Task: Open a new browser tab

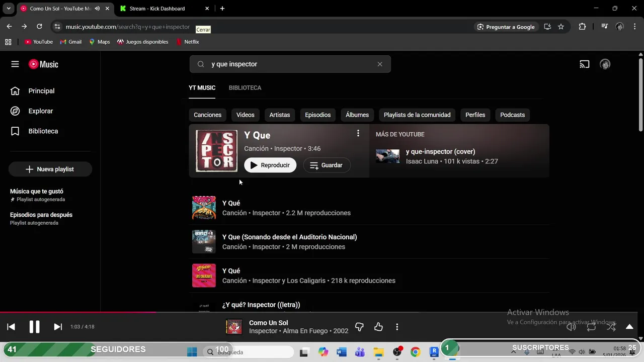Action: (x=222, y=9)
